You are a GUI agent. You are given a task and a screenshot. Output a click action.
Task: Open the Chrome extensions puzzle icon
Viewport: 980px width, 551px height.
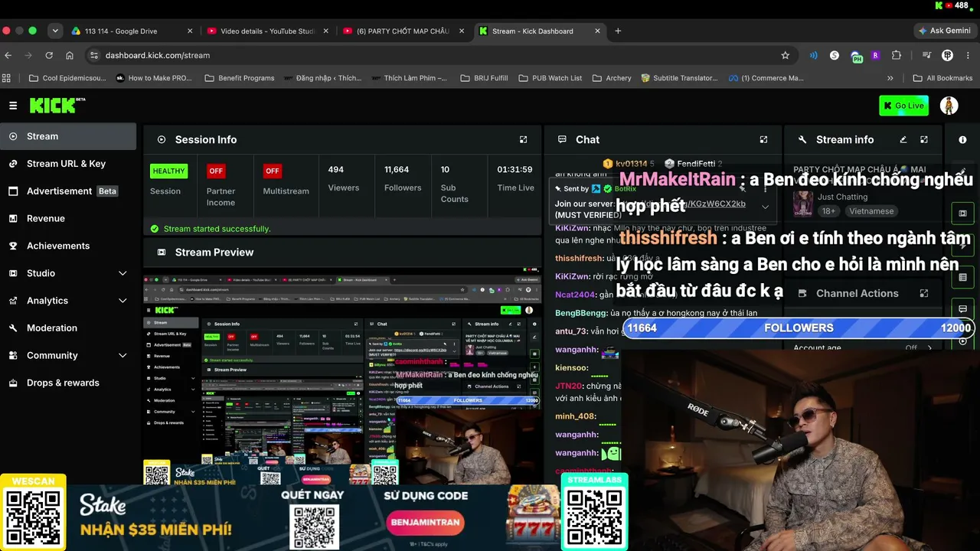tap(897, 55)
